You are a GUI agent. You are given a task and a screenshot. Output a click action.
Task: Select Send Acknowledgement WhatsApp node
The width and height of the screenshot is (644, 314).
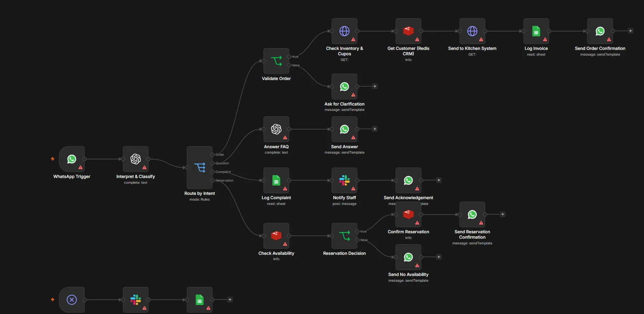[408, 181]
